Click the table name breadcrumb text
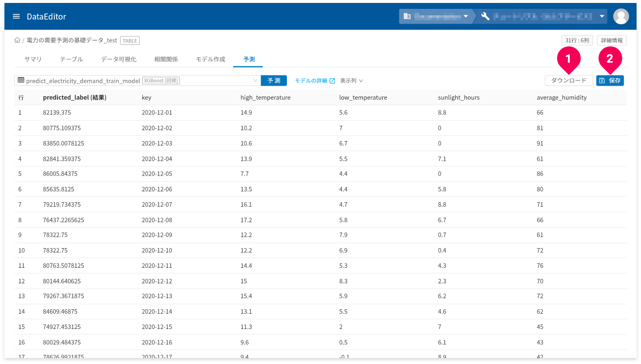The height and width of the screenshot is (364, 641). (72, 40)
